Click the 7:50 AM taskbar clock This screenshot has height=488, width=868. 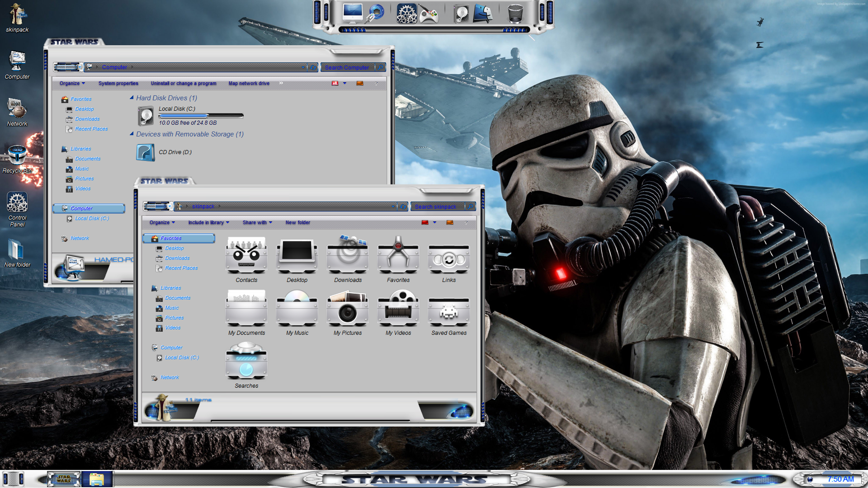pyautogui.click(x=840, y=479)
